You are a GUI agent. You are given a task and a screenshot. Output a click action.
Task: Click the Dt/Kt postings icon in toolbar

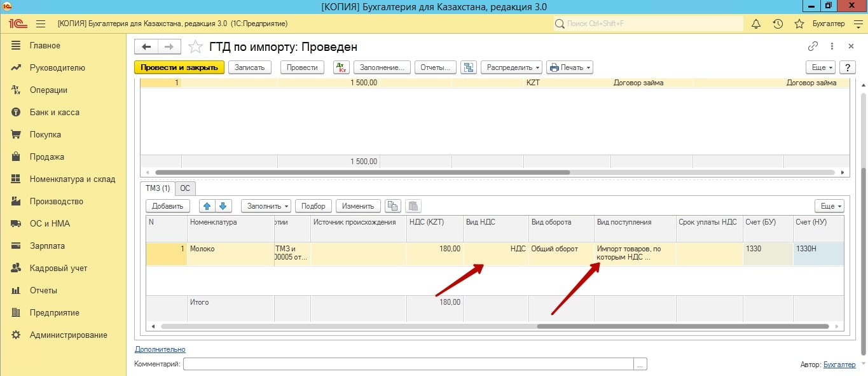(341, 67)
